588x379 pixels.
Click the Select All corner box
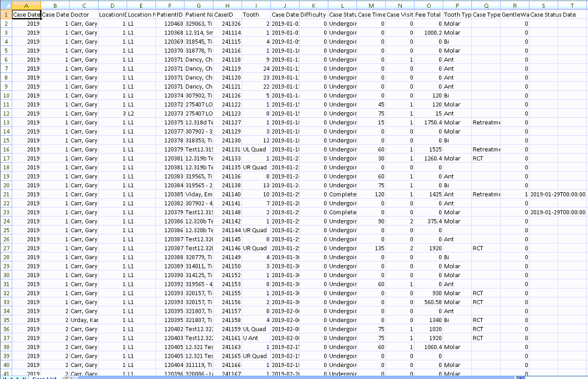point(5,5)
